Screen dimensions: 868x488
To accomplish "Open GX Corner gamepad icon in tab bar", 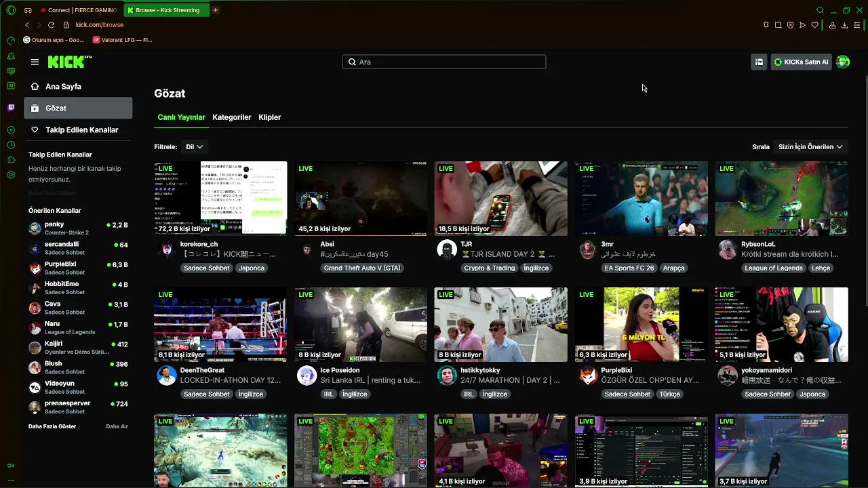I will [28, 10].
